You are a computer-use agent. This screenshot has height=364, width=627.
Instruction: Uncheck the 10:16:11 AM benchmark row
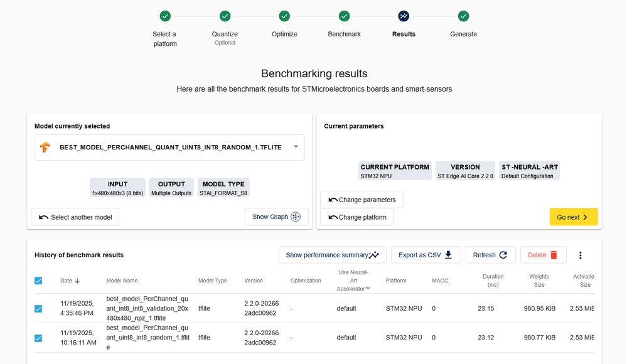tap(38, 338)
